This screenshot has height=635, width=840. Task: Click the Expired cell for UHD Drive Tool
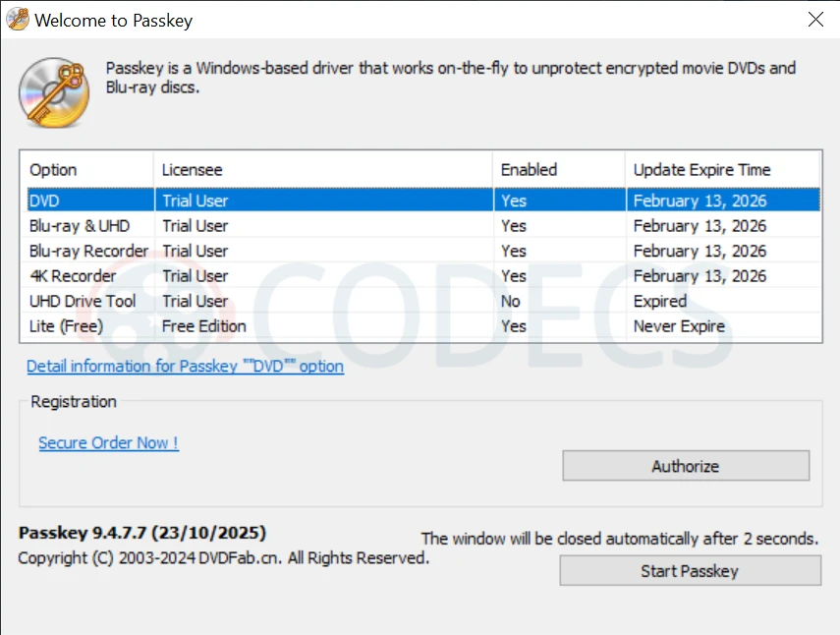tap(659, 301)
